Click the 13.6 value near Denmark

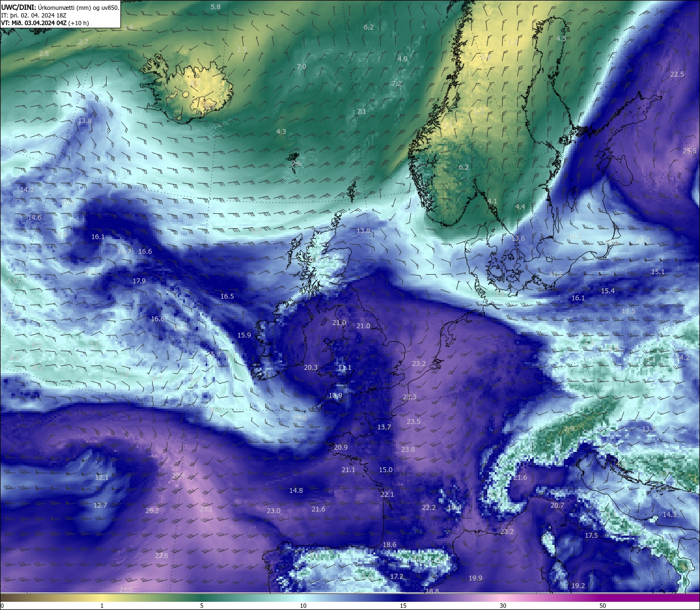click(x=518, y=238)
